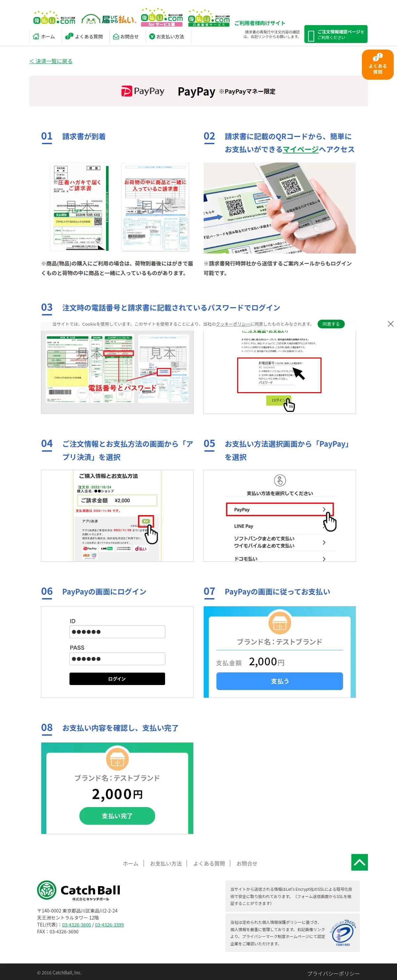Open お支払い方法 in top navigation
Viewport: 397px width, 980px height.
click(167, 36)
